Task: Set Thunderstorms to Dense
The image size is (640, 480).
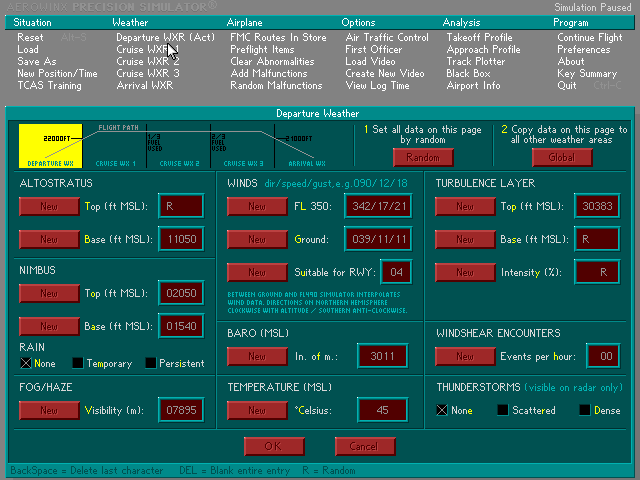Action: coord(584,410)
